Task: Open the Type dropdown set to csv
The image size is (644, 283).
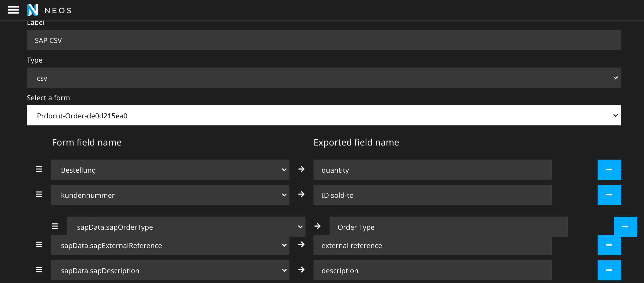Action: pos(324,78)
